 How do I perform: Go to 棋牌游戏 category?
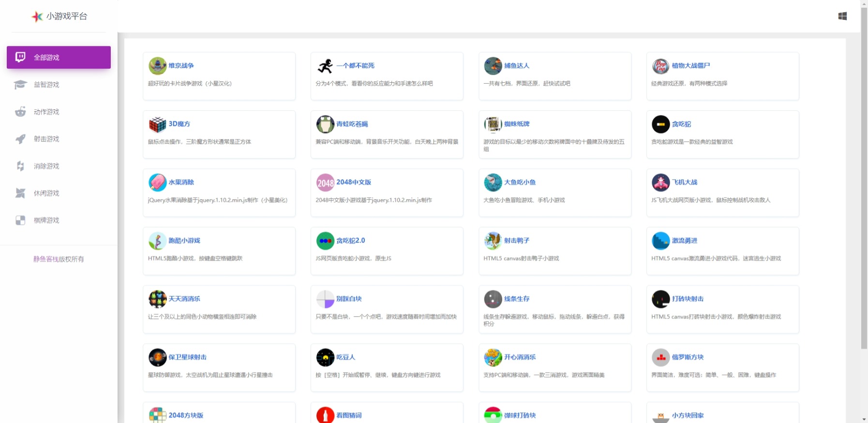pyautogui.click(x=46, y=220)
